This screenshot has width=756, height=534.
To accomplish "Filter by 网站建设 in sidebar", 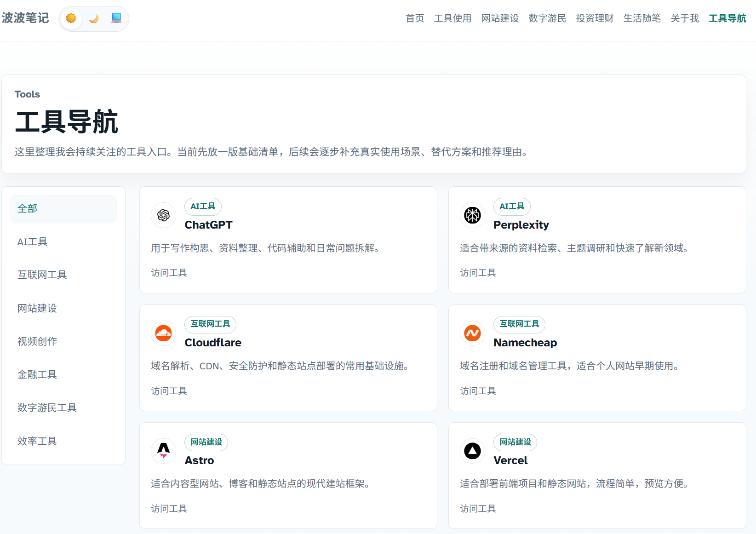I will tap(63, 309).
